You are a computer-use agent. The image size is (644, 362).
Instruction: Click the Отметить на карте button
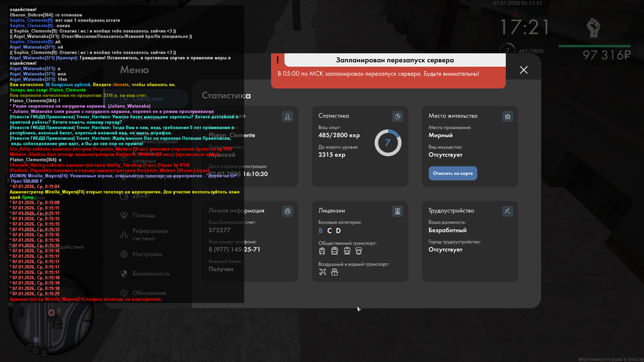pos(453,173)
